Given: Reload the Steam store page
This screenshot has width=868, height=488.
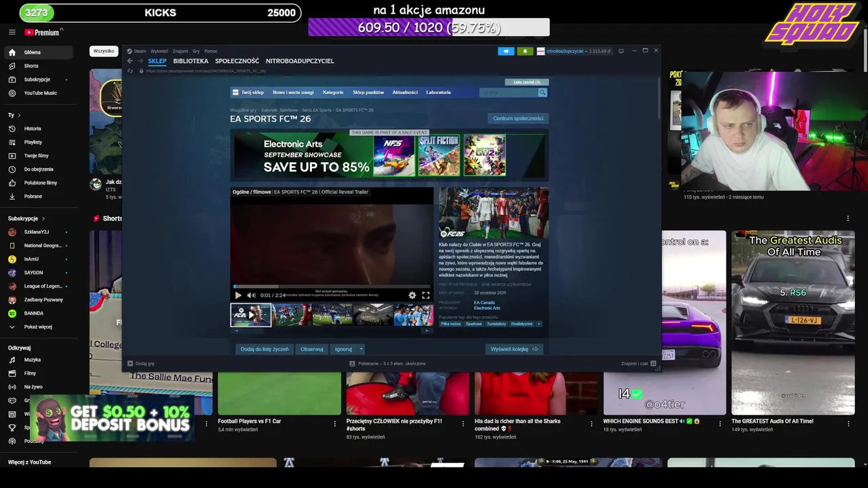Looking at the screenshot, I should point(130,70).
